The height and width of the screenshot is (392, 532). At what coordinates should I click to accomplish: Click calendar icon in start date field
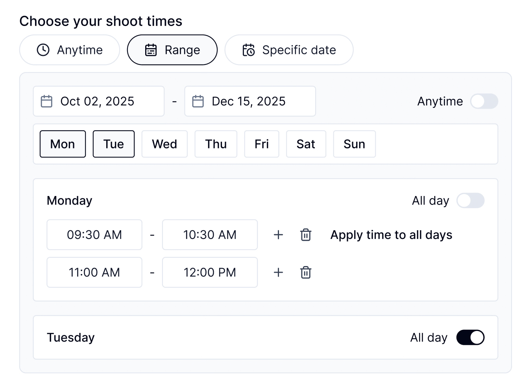click(47, 102)
